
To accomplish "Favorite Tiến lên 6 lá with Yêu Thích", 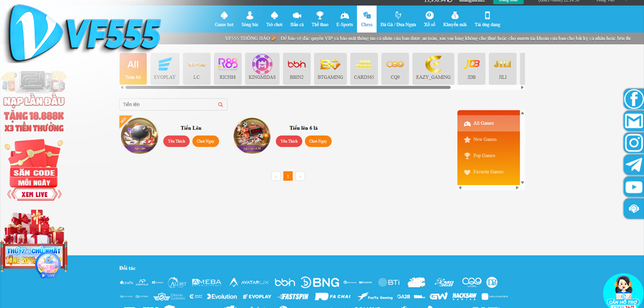I will click(x=289, y=141).
